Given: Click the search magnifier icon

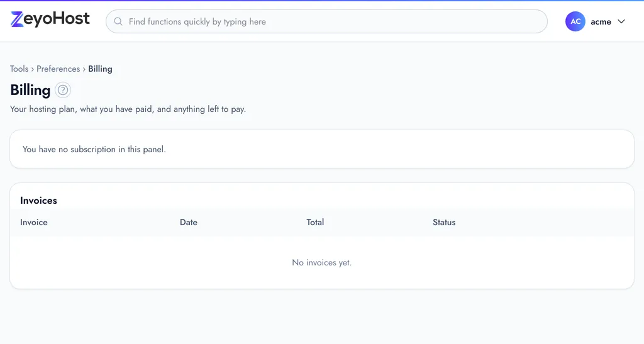Looking at the screenshot, I should 118,21.
